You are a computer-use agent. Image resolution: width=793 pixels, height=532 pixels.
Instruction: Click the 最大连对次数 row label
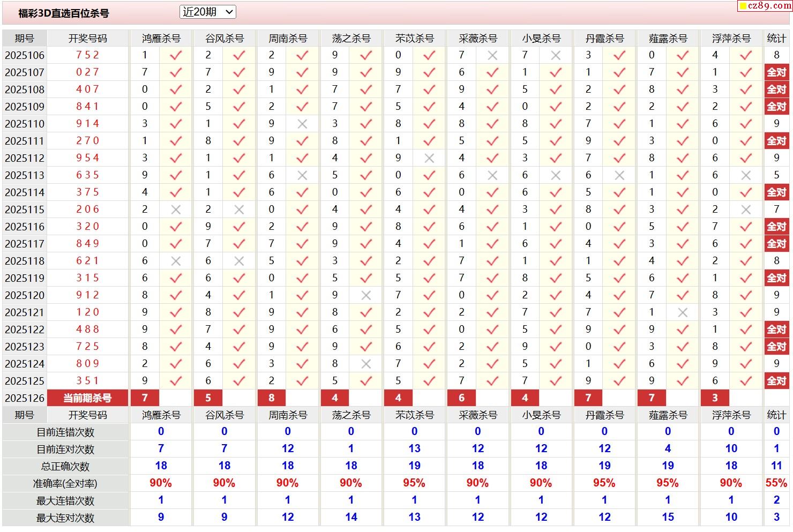click(65, 518)
